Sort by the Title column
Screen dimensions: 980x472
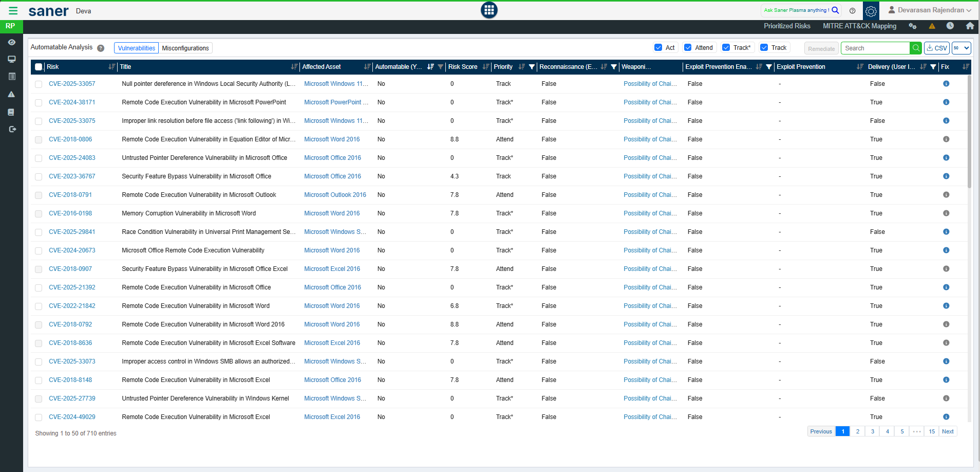coord(294,67)
